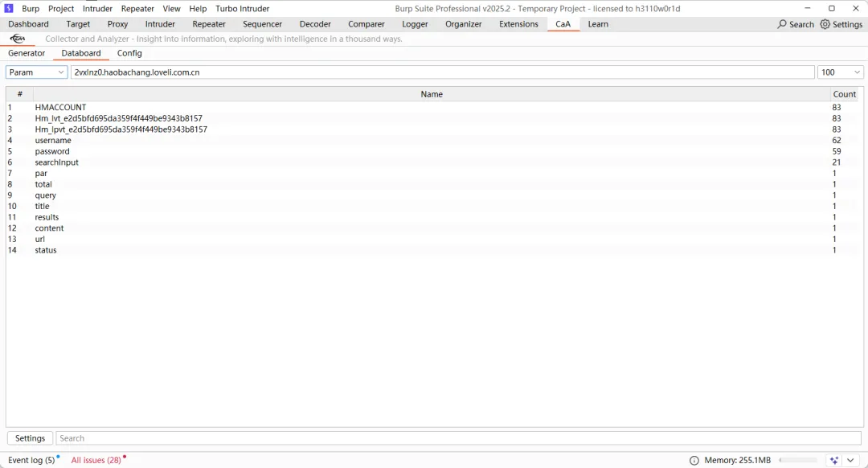Image resolution: width=868 pixels, height=468 pixels.
Task: Switch to the Extensions tab
Action: [x=518, y=24]
